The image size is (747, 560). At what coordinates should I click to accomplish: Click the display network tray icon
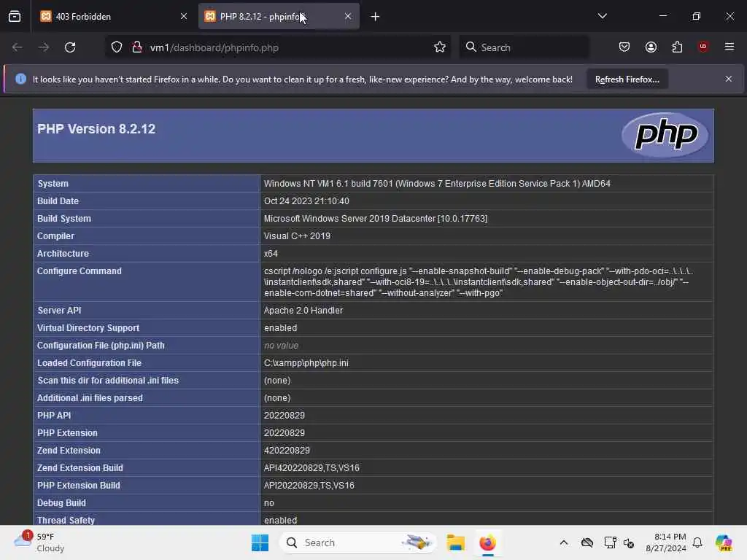(610, 542)
